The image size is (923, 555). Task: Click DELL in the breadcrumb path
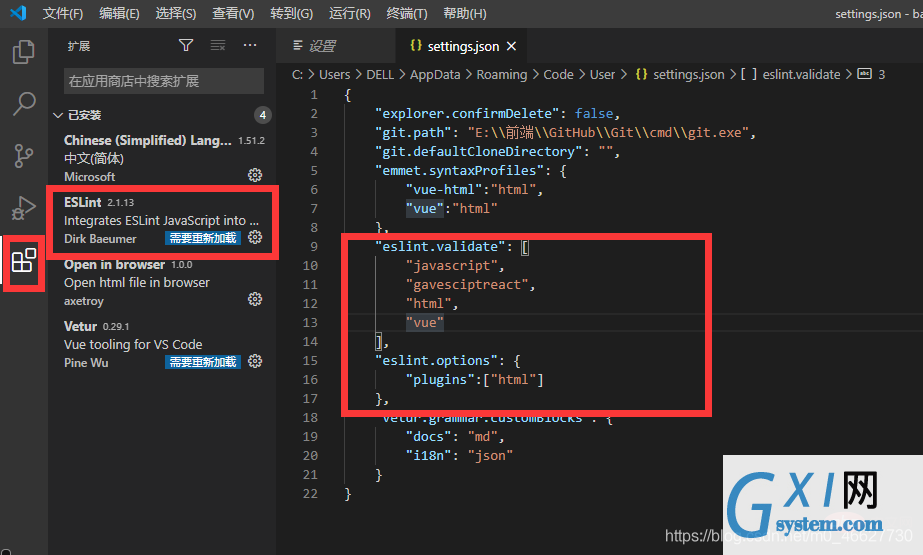pyautogui.click(x=380, y=74)
